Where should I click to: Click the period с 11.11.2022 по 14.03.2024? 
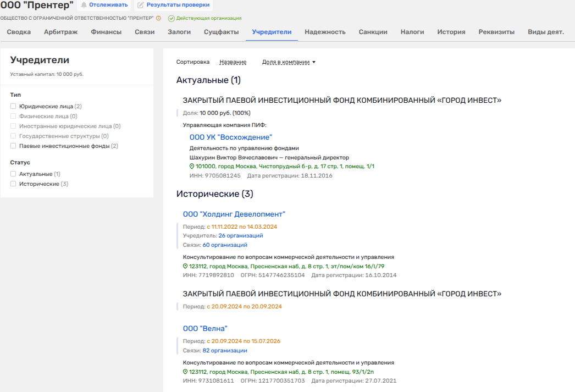pyautogui.click(x=242, y=227)
